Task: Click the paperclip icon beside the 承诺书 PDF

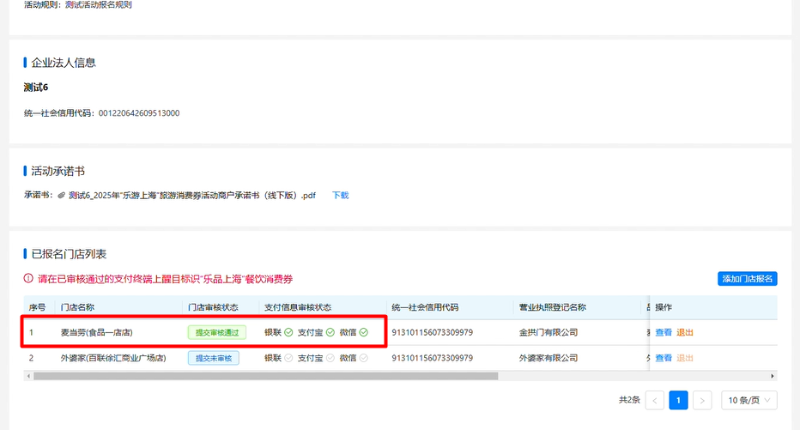Action: pyautogui.click(x=62, y=195)
